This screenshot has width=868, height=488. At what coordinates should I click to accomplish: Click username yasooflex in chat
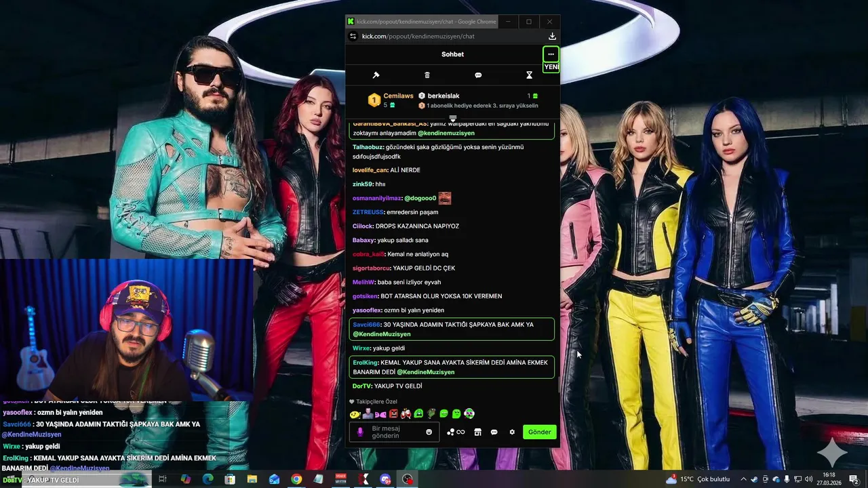coord(368,310)
